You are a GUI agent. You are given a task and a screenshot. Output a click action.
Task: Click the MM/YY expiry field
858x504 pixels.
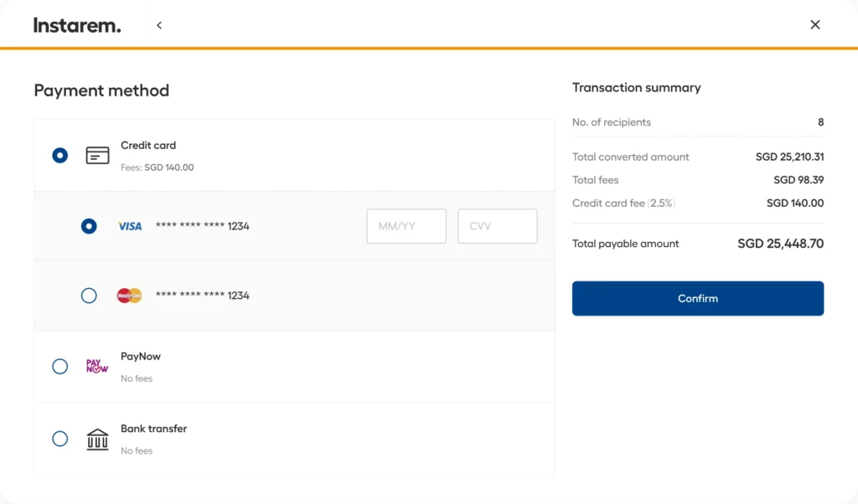coord(406,225)
